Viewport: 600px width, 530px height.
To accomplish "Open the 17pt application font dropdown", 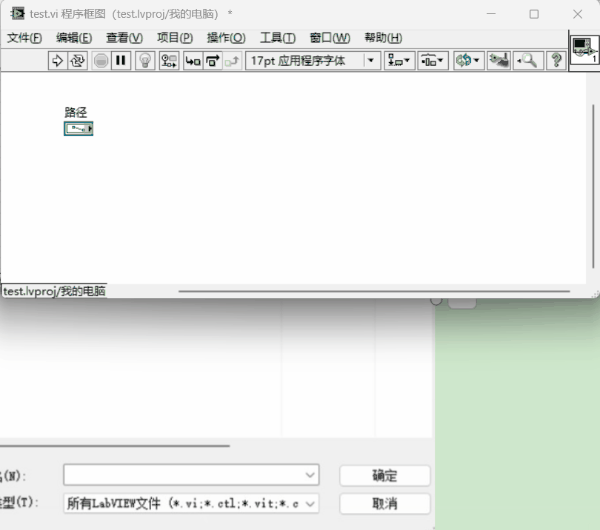I will tap(313, 60).
